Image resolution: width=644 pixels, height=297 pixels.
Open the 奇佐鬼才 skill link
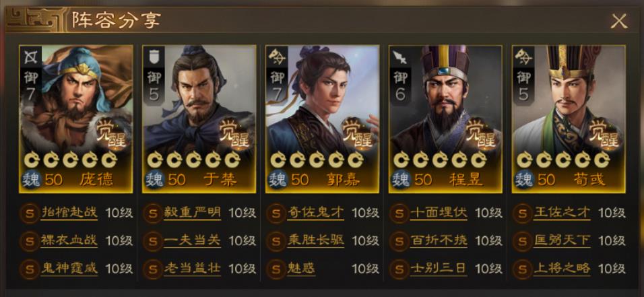pos(315,213)
